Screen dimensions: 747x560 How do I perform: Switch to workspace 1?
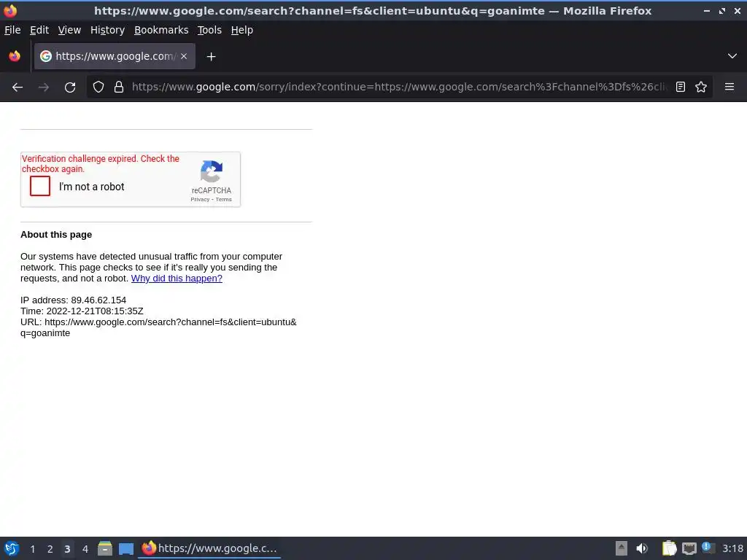point(32,549)
